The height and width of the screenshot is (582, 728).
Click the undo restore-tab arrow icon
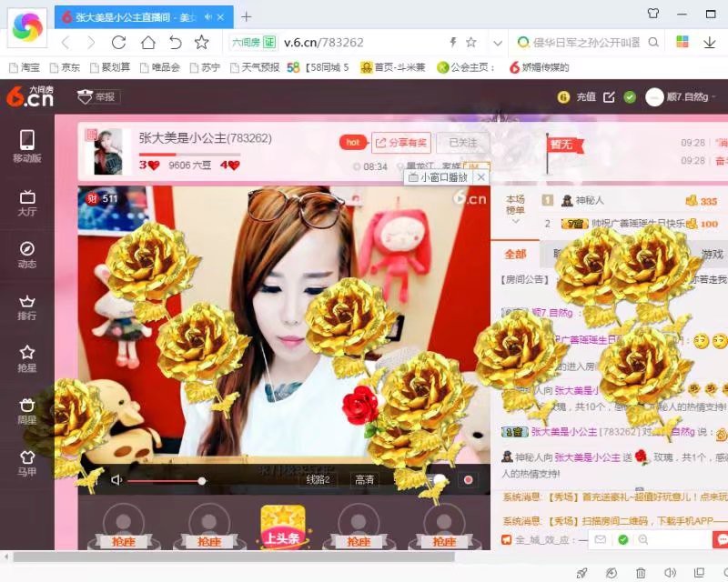[x=175, y=43]
